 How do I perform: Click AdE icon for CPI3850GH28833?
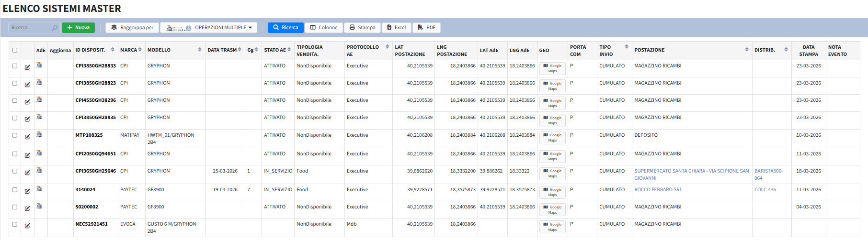click(x=39, y=65)
